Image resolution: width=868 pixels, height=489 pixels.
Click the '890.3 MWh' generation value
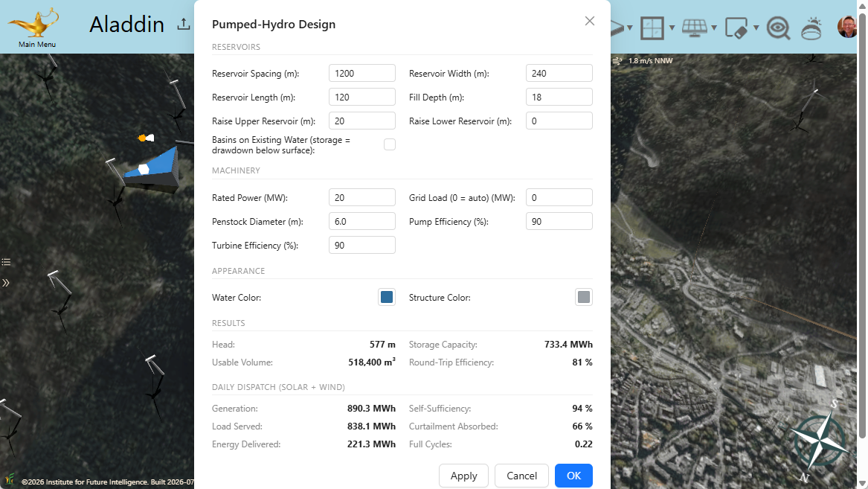click(x=371, y=409)
